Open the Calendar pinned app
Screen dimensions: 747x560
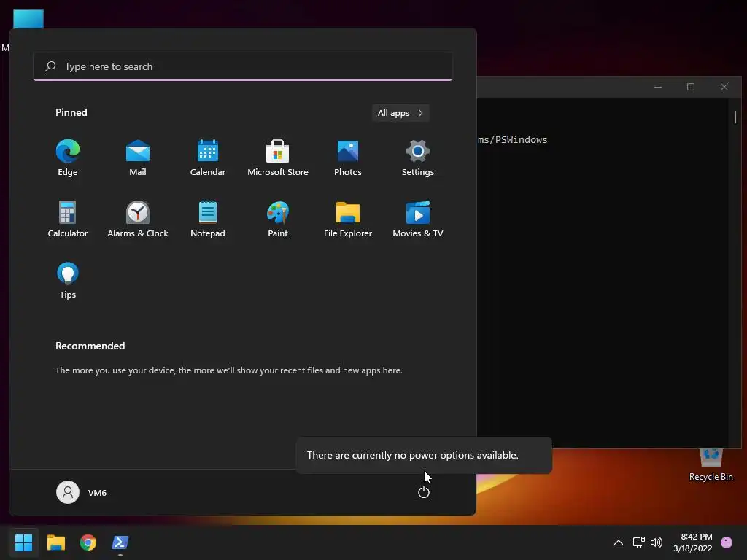(x=208, y=158)
